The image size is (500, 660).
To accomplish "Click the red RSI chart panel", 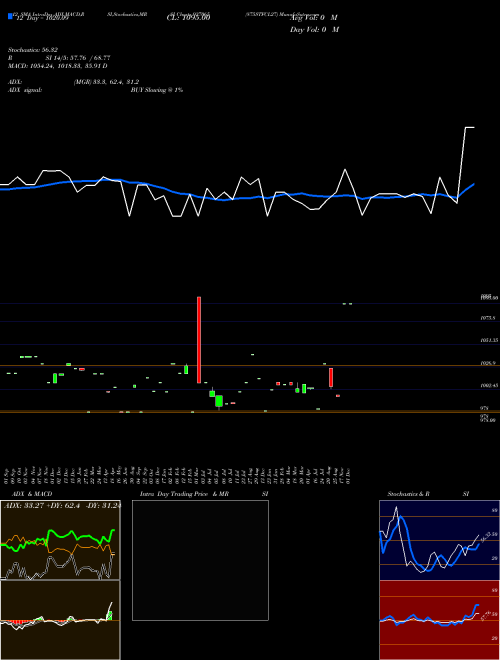I will [x=439, y=620].
